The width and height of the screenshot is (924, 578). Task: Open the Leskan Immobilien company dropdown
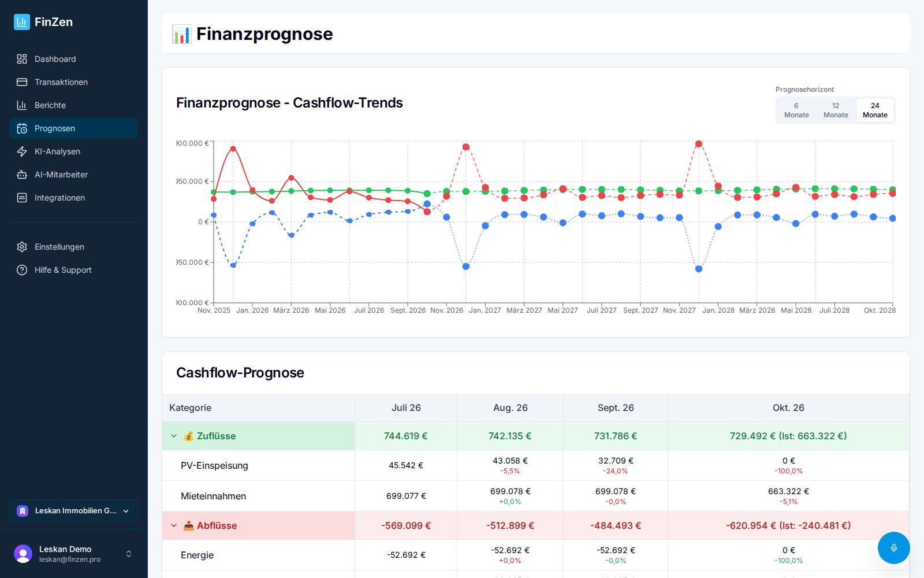pyautogui.click(x=73, y=511)
